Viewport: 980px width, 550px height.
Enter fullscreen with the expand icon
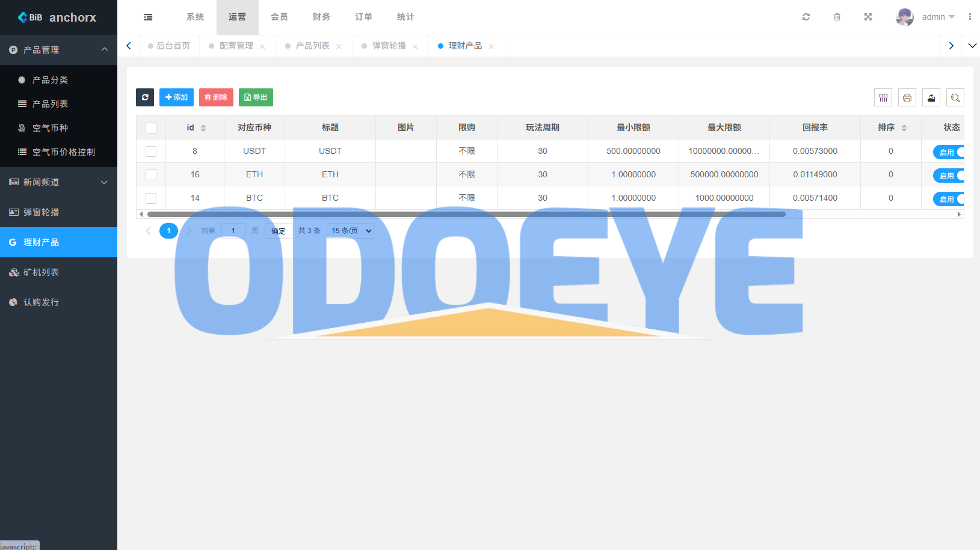coord(868,17)
